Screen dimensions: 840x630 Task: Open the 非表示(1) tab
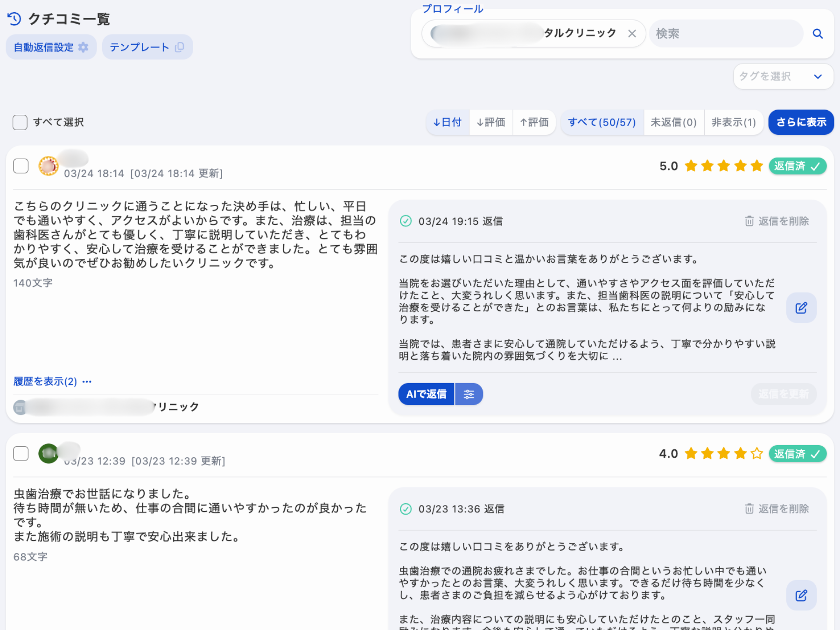pyautogui.click(x=734, y=122)
